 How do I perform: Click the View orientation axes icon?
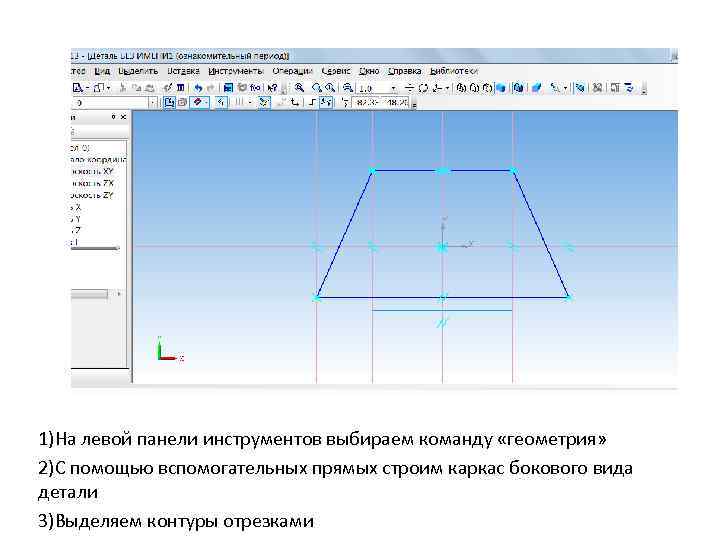(x=437, y=88)
